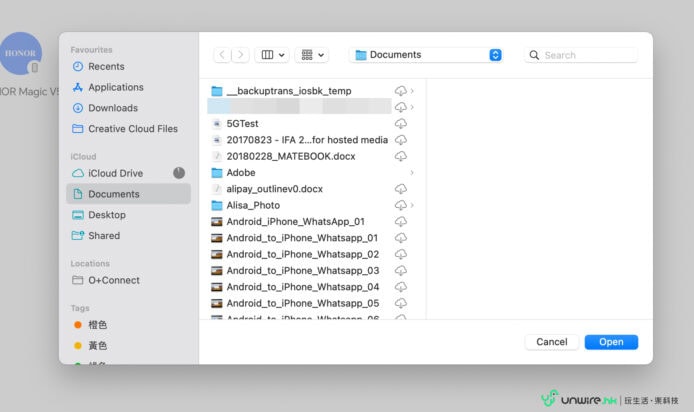Select Applications in the sidebar

[x=115, y=87]
